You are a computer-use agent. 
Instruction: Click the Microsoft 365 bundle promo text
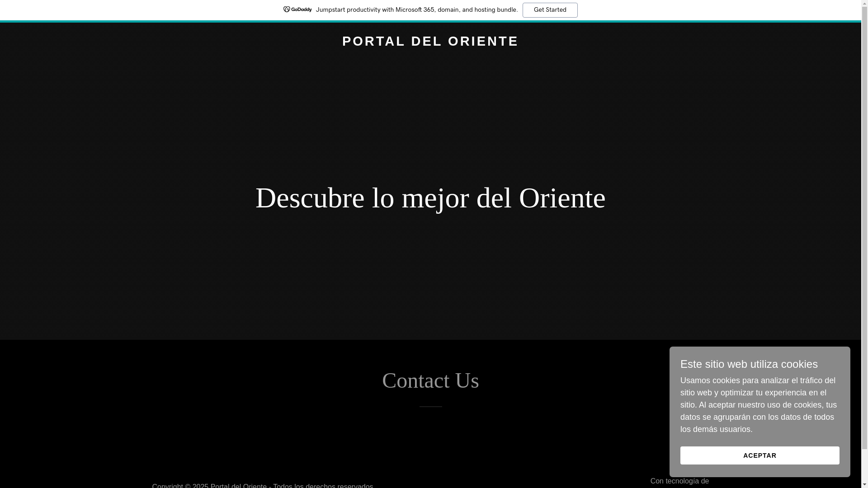click(x=416, y=10)
